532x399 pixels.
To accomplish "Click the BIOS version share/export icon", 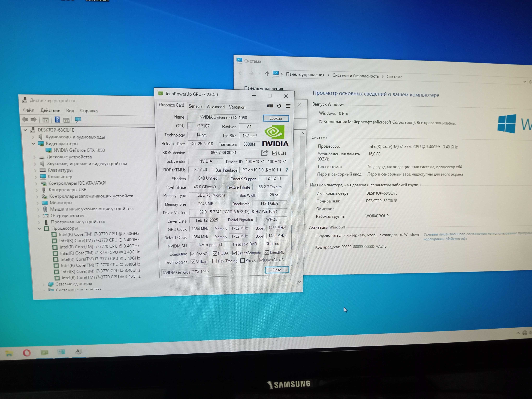I will [264, 153].
